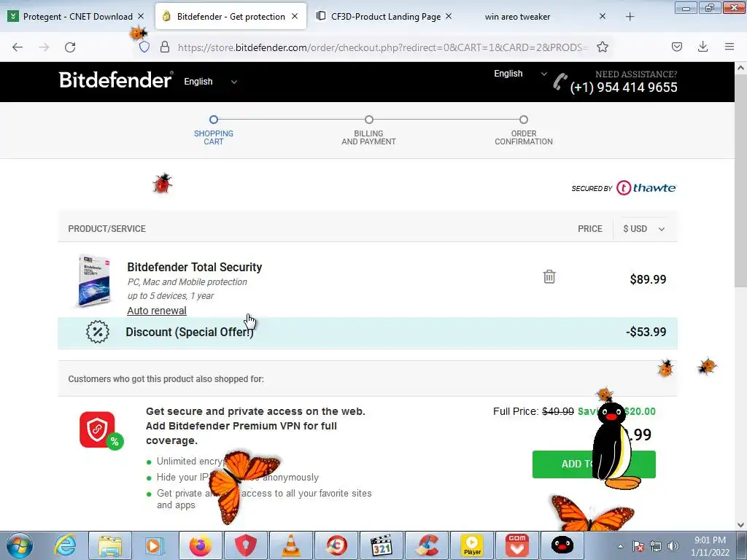Click the page scrollbar down arrow
The height and width of the screenshot is (560, 747).
tap(740, 525)
